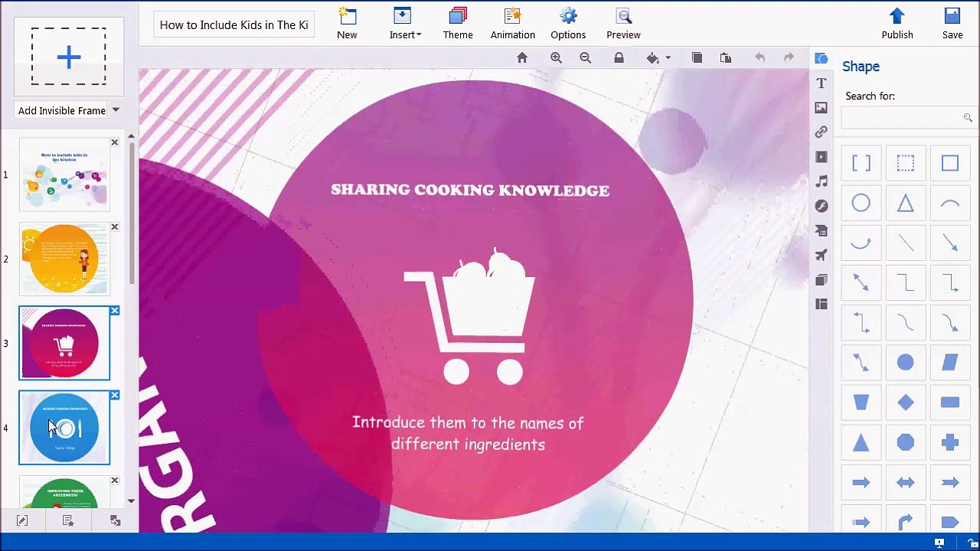The width and height of the screenshot is (980, 551).
Task: Open the Animation menu
Action: pos(513,24)
